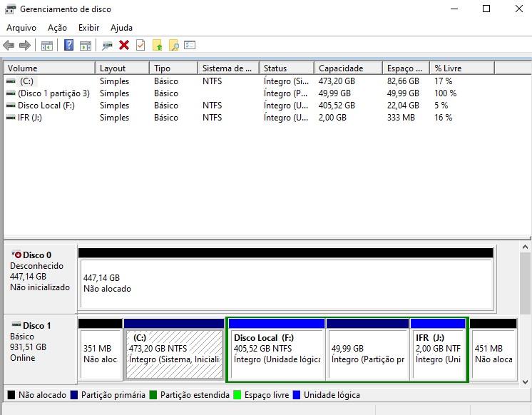Toggle the action pane toolbar icon
The height and width of the screenshot is (415, 532).
(86, 45)
